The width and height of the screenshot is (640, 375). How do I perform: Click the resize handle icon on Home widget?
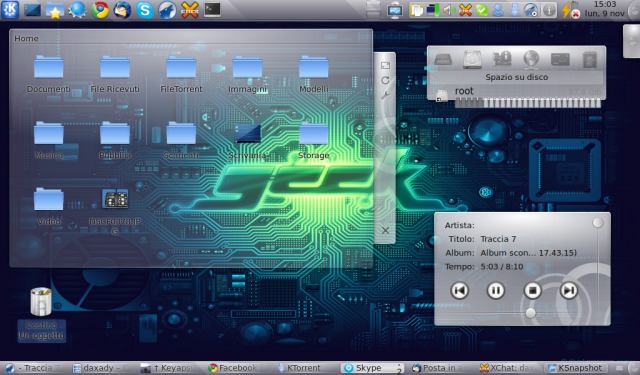(385, 65)
